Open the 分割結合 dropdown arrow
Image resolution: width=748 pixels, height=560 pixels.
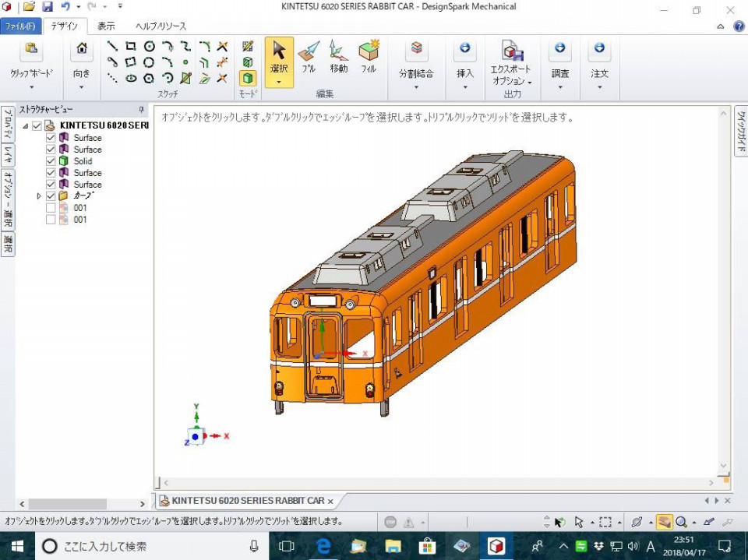pyautogui.click(x=416, y=87)
